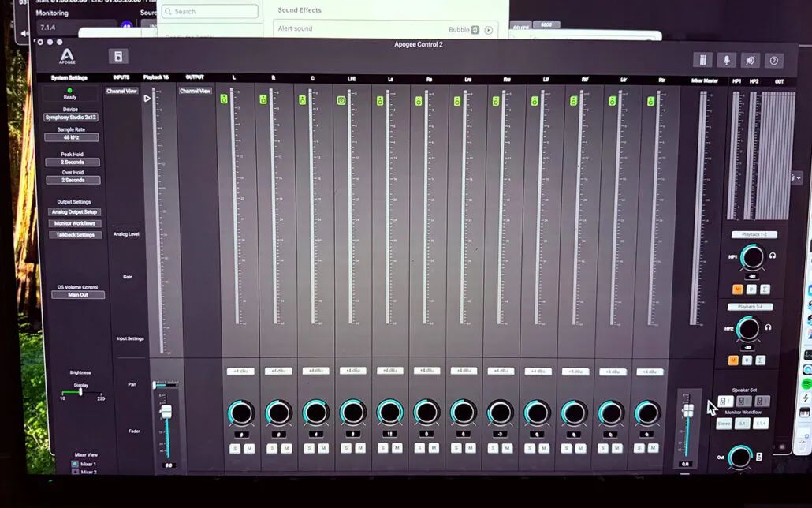Click the Display brightness slider
The image size is (812, 508).
point(80,392)
